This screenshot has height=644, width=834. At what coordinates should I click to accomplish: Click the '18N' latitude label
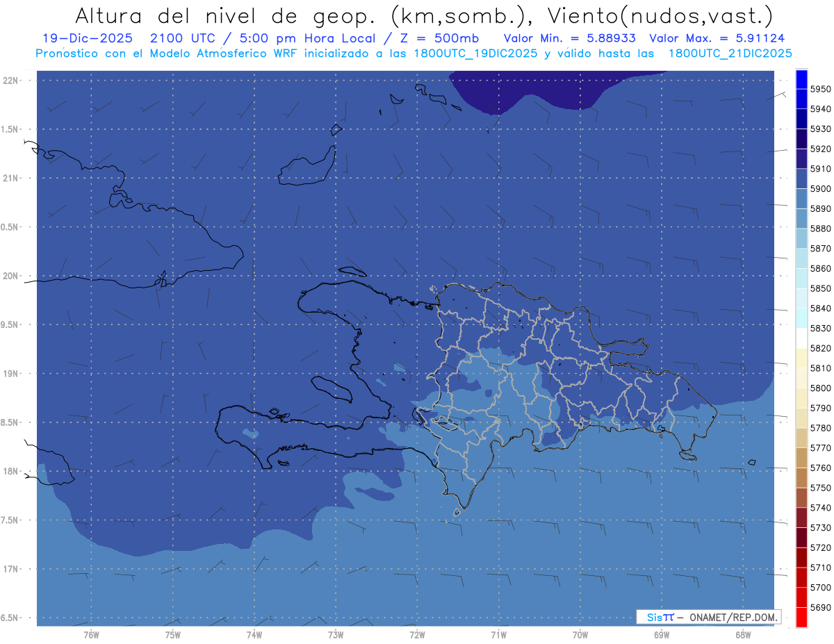click(x=10, y=471)
